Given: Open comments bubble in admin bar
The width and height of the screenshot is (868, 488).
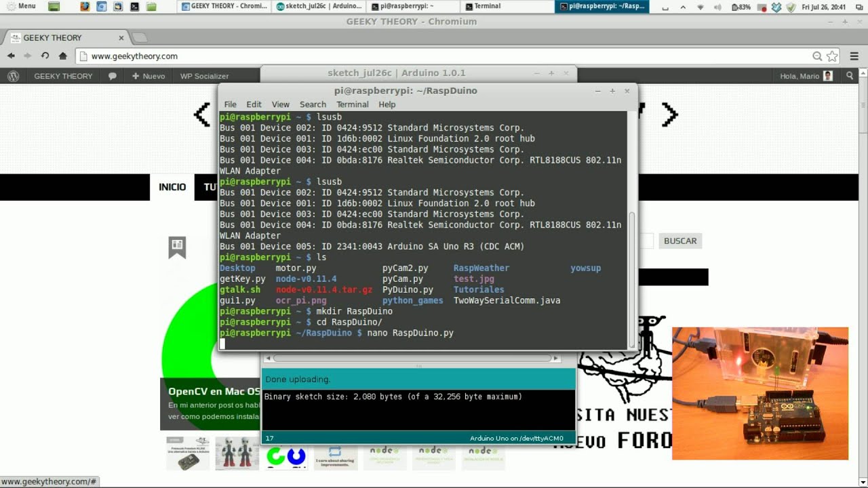Looking at the screenshot, I should (113, 76).
